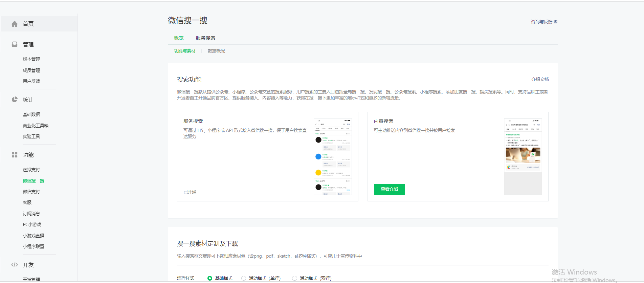Click the 内容搜索 phone preview thumbnail

click(523, 156)
